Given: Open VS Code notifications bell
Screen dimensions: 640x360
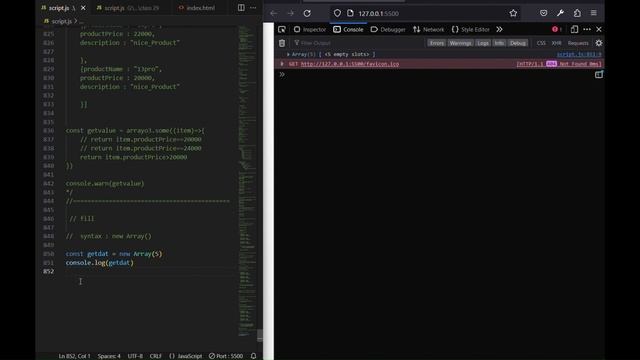Looking at the screenshot, I should click(x=253, y=356).
